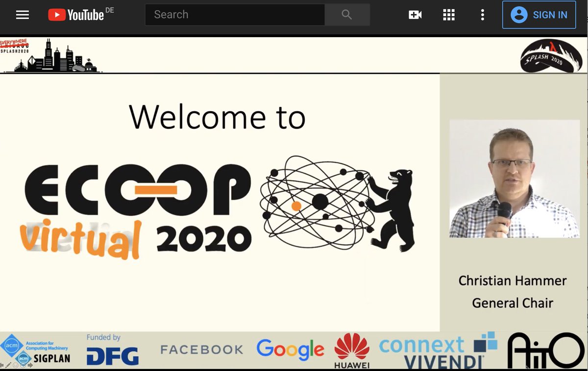The width and height of the screenshot is (588, 371).
Task: Focus the Search input field
Action: pos(235,15)
